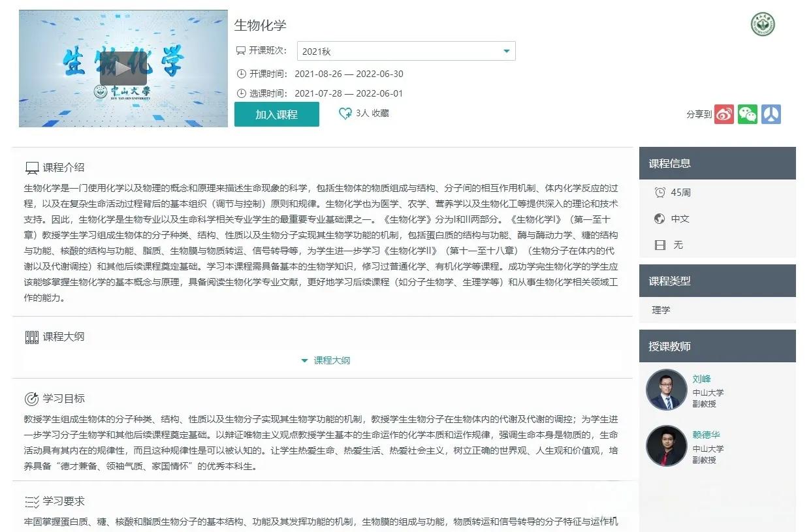The image size is (811, 532).
Task: Click the globe icon next to 中文
Action: (659, 219)
